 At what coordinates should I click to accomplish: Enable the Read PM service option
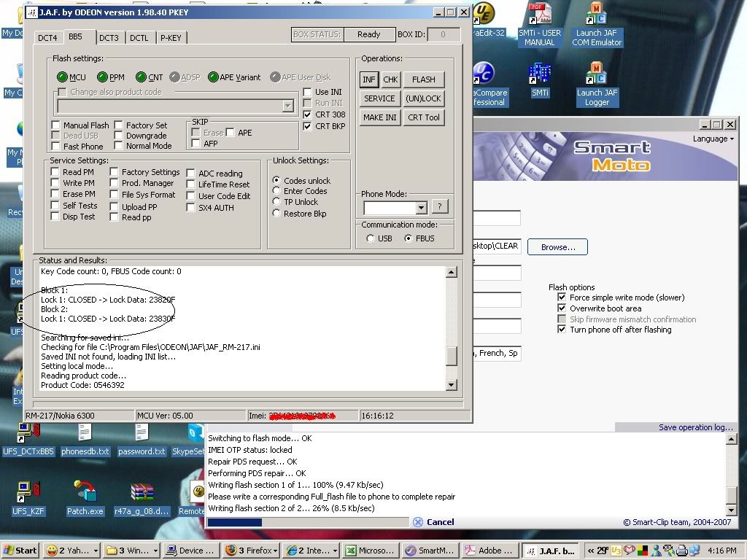(x=55, y=172)
